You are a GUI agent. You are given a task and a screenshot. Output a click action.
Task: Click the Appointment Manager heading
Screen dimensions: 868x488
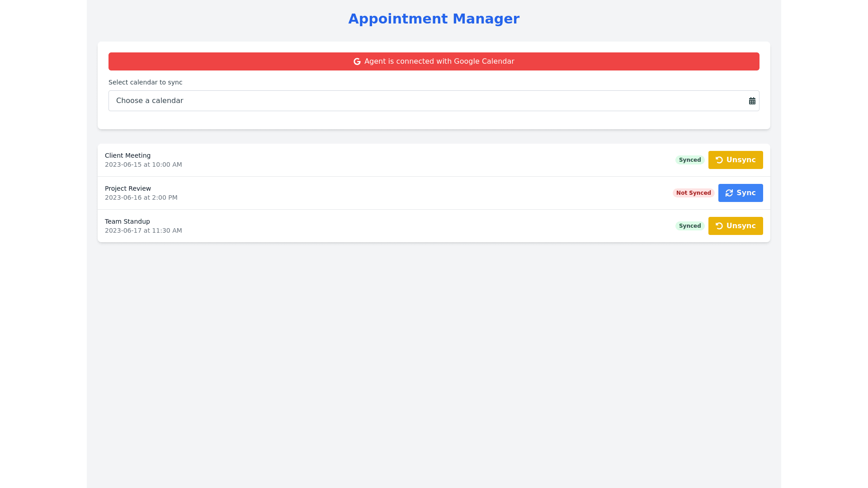[434, 19]
